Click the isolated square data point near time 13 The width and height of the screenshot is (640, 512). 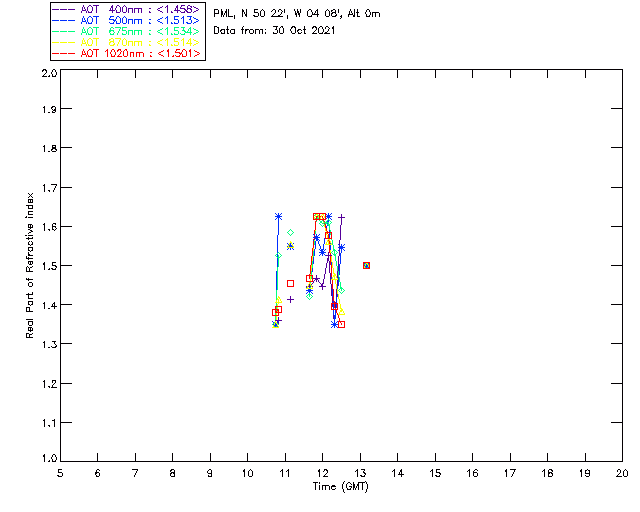coord(367,265)
